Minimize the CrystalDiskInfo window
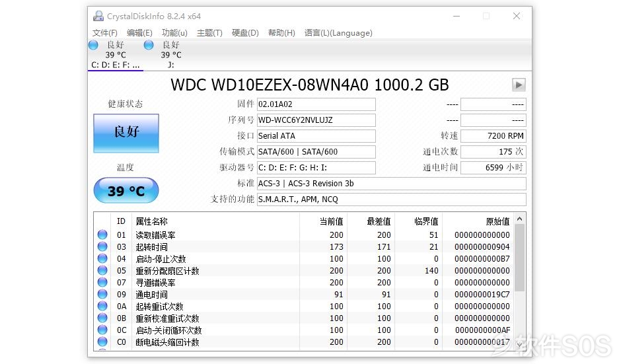The width and height of the screenshot is (621, 364). tap(457, 17)
